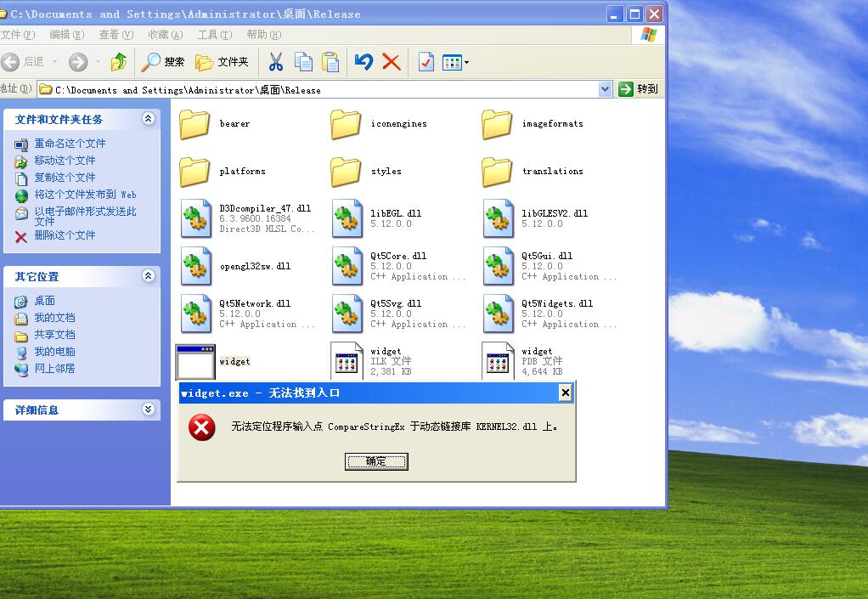Go to Desktop (桌面) in Other Places

pyautogui.click(x=44, y=301)
